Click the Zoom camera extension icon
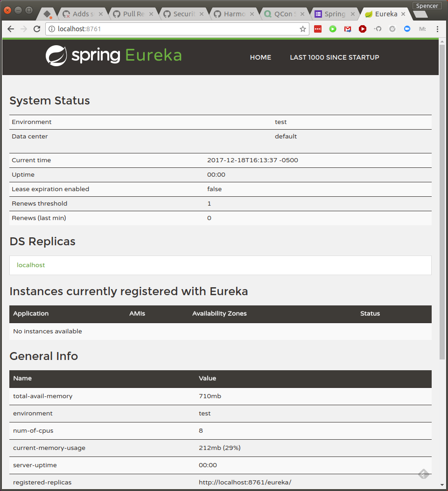Image resolution: width=448 pixels, height=491 pixels. 407,29
